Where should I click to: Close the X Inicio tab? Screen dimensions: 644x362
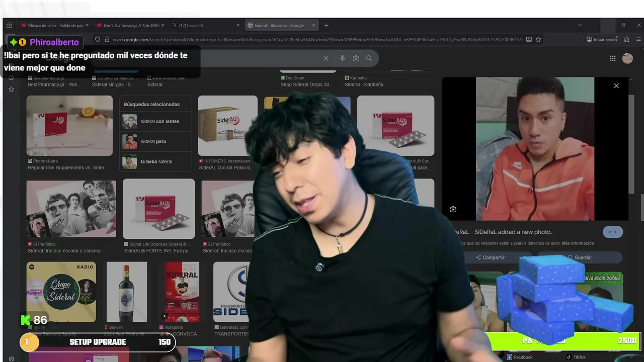tap(238, 25)
